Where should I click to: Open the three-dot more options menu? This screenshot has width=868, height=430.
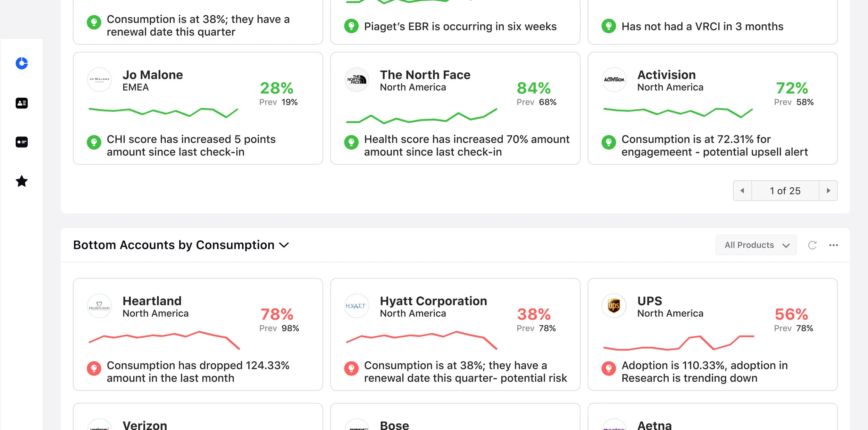pyautogui.click(x=833, y=245)
